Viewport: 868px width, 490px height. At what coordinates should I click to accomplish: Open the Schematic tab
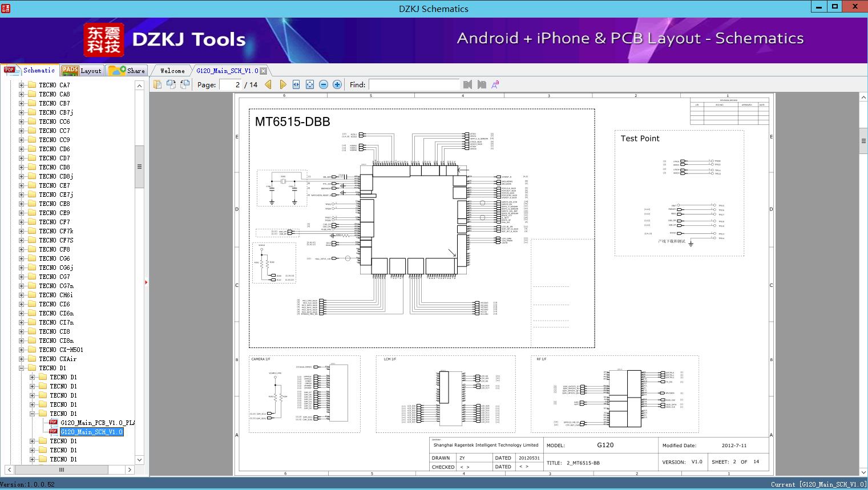tap(30, 70)
